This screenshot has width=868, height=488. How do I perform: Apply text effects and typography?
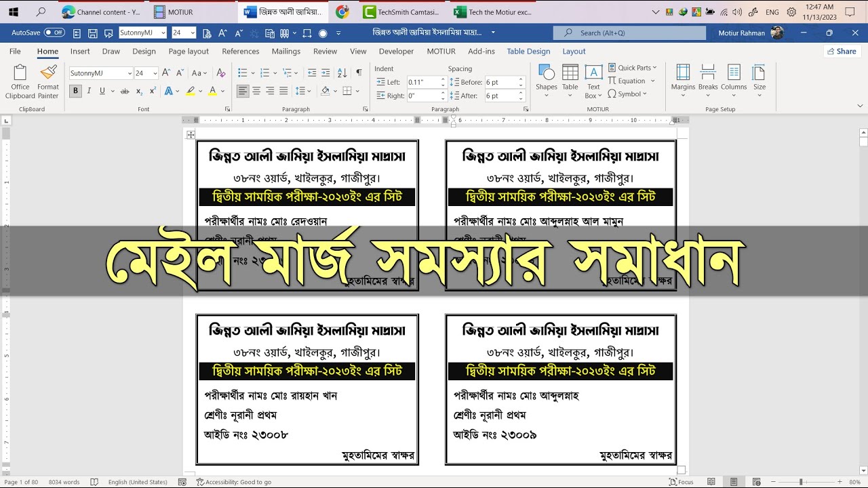[x=170, y=91]
